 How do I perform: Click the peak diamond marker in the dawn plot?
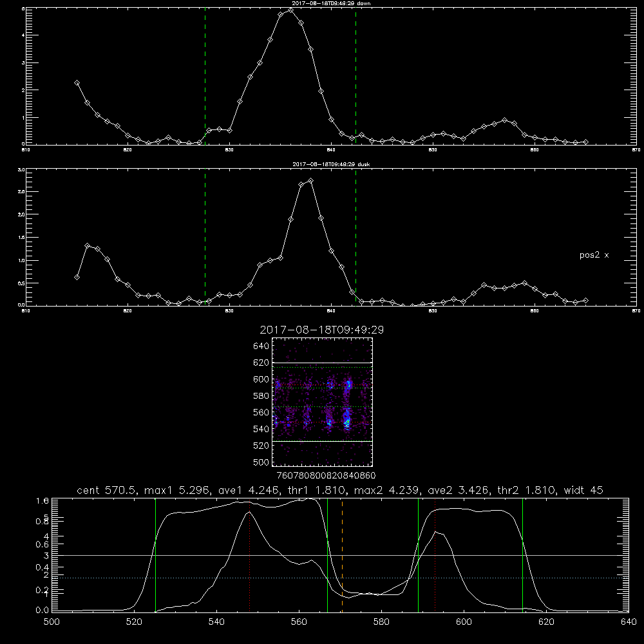[291, 10]
